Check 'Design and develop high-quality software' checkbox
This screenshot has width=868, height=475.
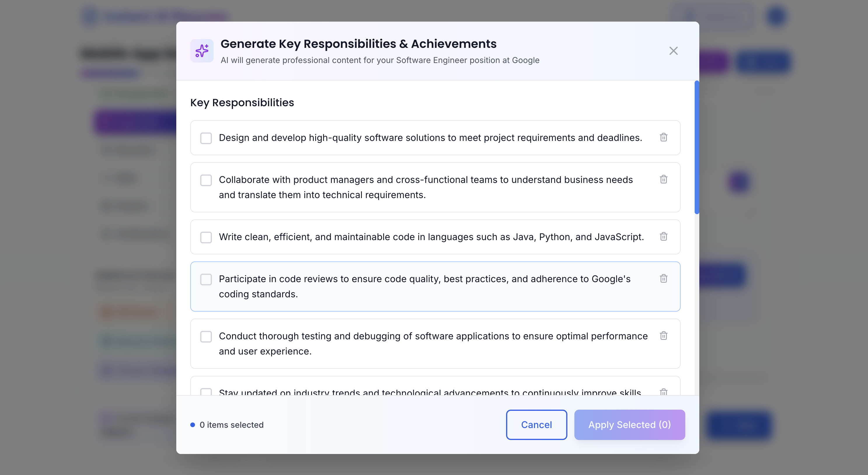tap(206, 138)
